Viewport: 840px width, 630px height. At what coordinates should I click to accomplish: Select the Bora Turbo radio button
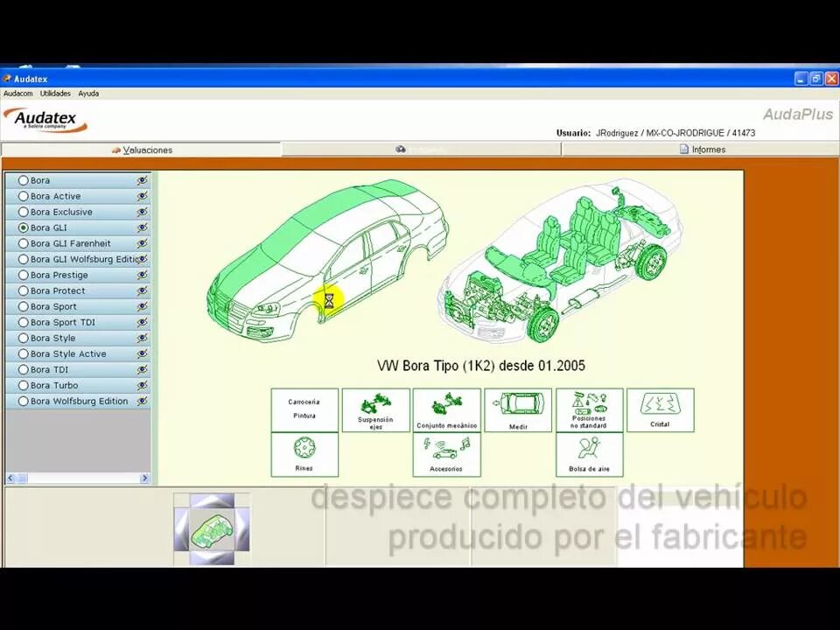click(x=23, y=385)
